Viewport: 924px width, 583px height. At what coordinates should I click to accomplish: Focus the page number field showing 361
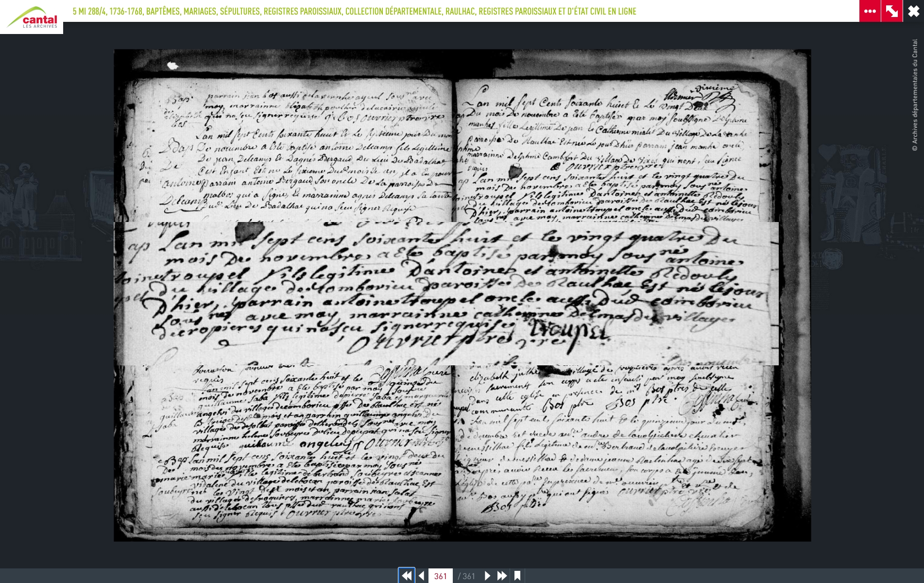click(x=440, y=576)
